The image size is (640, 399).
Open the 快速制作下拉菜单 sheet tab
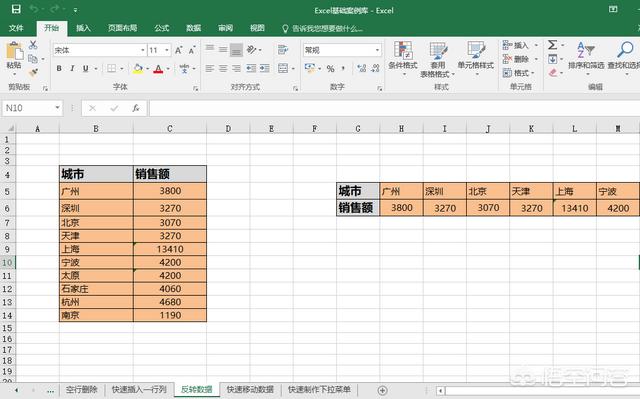coord(319,390)
